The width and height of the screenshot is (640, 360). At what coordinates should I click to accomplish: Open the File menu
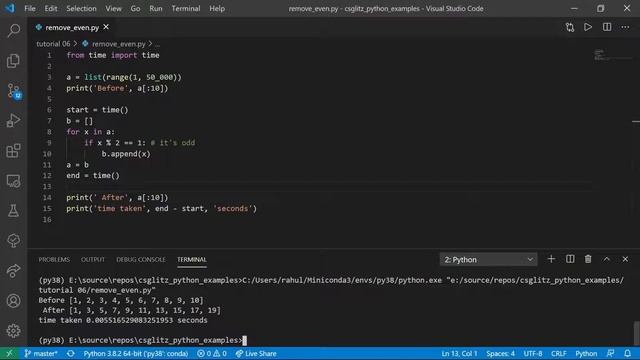(x=30, y=9)
